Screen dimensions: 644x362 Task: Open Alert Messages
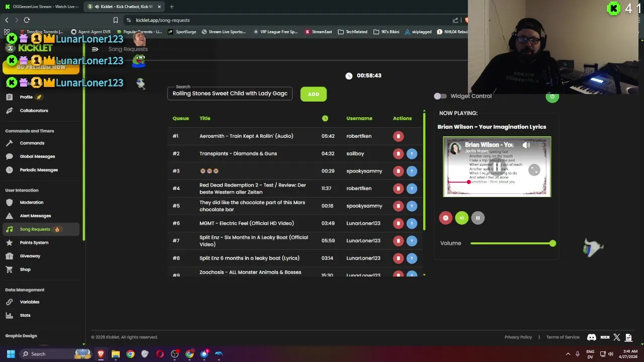coord(35,216)
